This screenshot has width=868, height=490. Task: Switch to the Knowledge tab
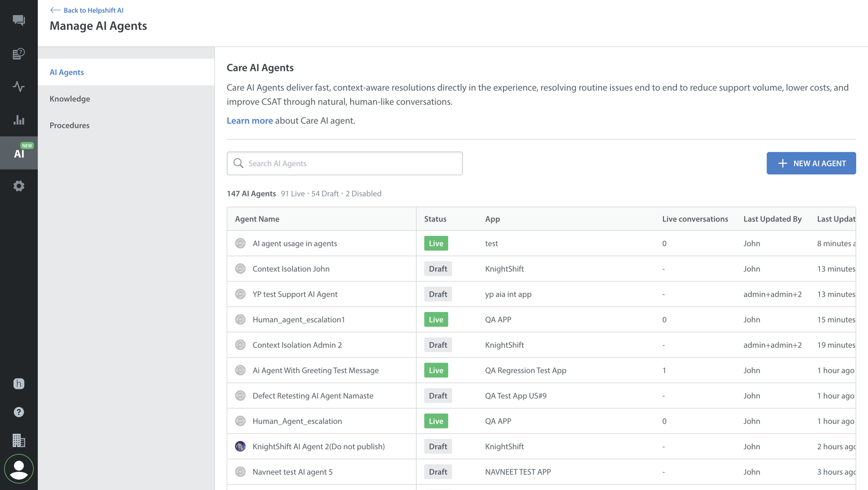(x=70, y=99)
